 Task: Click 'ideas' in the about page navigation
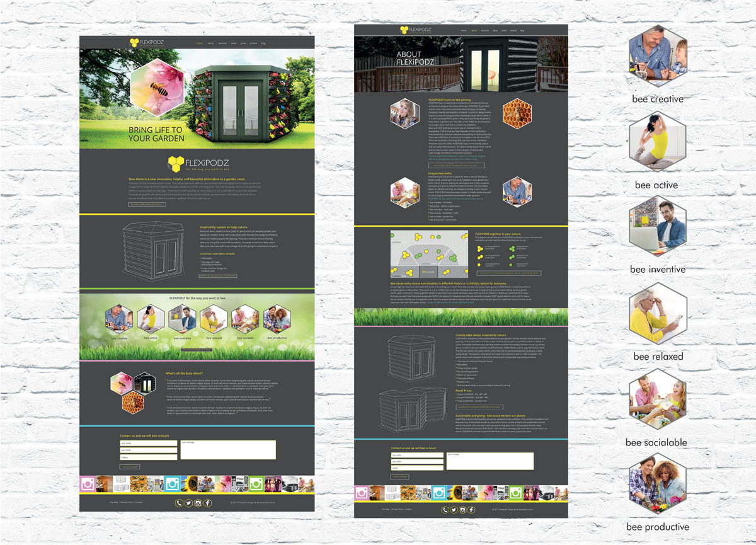pos(495,31)
